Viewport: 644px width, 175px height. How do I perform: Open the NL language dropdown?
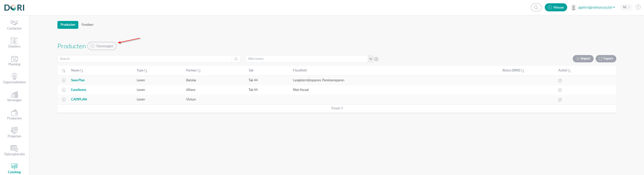pos(626,7)
